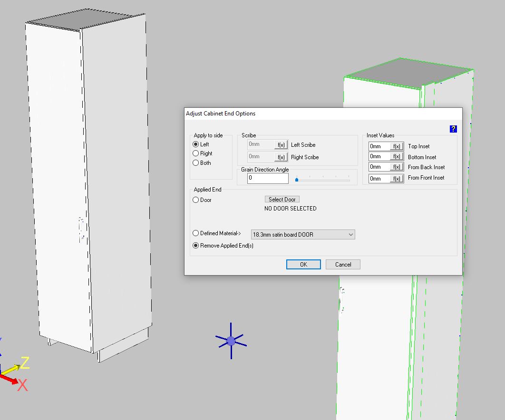Click the blue help question mark icon

point(453,129)
